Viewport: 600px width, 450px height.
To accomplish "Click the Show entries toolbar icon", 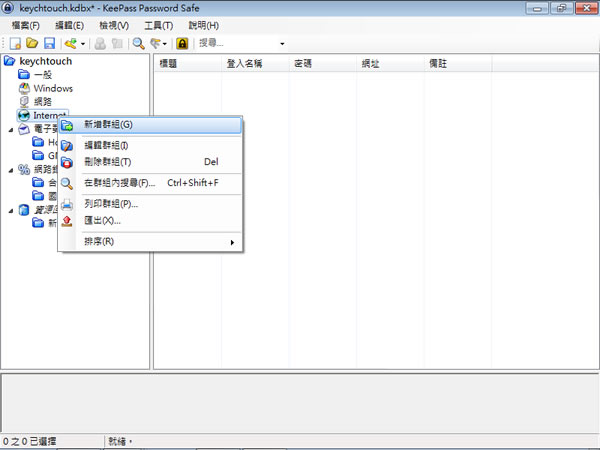I will (x=155, y=43).
